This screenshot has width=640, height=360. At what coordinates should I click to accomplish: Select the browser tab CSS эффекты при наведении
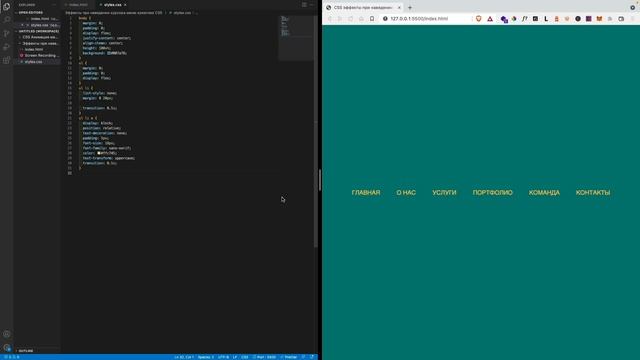click(x=362, y=7)
